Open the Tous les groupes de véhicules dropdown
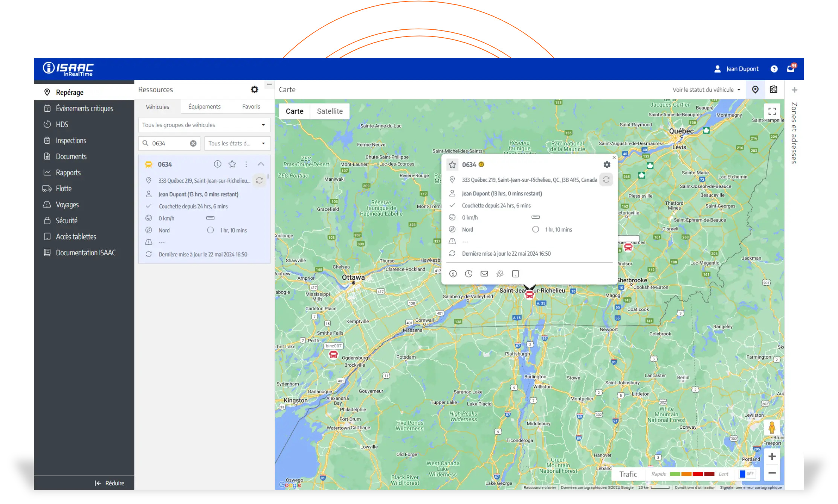Viewport: 838px width, 504px height. (x=204, y=125)
